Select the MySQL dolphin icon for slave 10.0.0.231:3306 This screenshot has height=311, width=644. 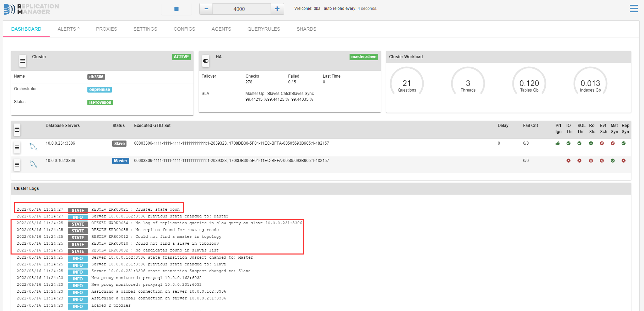tap(33, 146)
